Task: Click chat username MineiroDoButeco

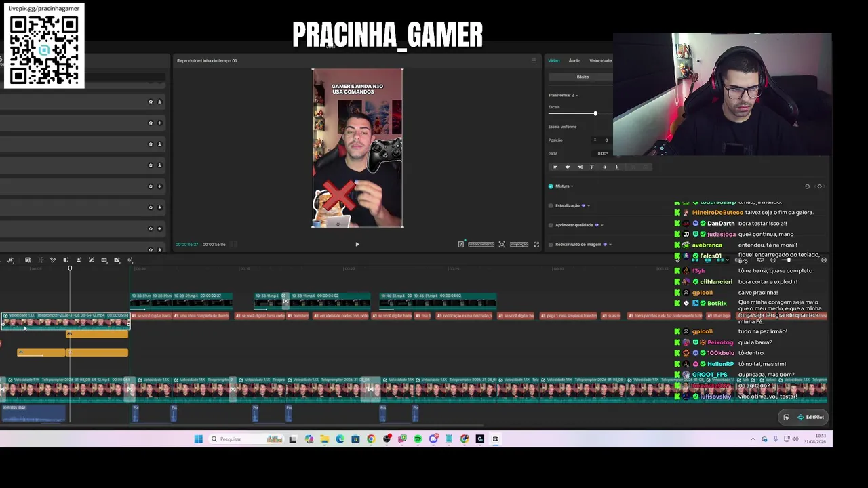Action: pyautogui.click(x=717, y=213)
